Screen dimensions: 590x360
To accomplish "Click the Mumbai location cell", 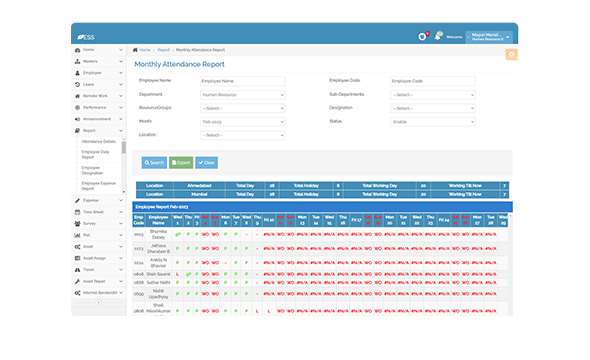I will click(x=199, y=194).
